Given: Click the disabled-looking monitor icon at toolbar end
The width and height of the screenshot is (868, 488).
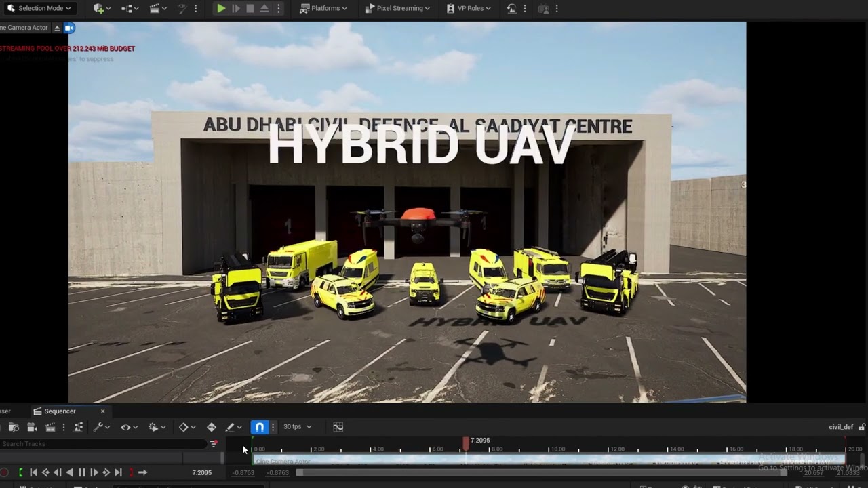Looking at the screenshot, I should point(544,8).
